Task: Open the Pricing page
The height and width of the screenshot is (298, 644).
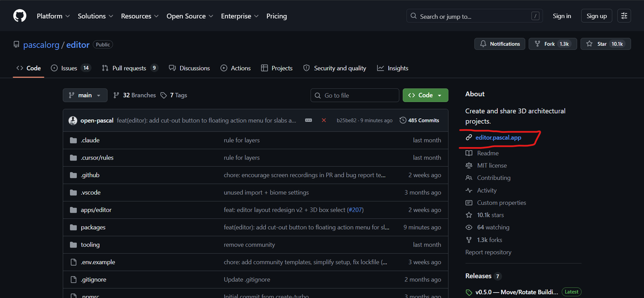Action: coord(276,16)
